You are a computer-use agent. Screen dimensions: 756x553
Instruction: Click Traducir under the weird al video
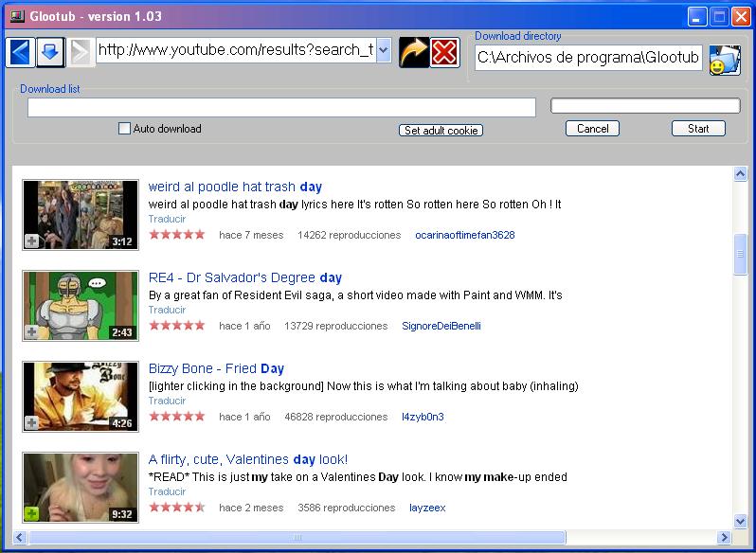[167, 219]
